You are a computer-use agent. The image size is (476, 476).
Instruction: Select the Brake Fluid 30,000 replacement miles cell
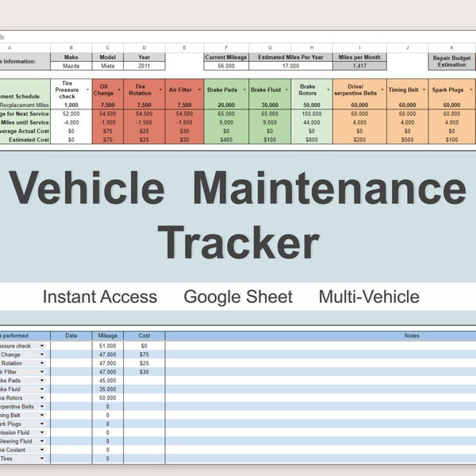[x=270, y=105]
